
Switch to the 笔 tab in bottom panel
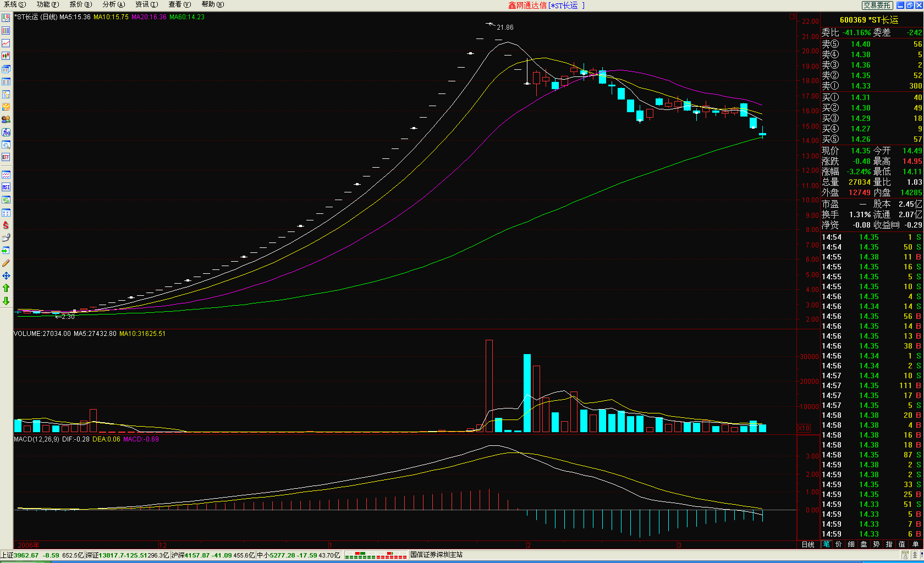tap(826, 544)
